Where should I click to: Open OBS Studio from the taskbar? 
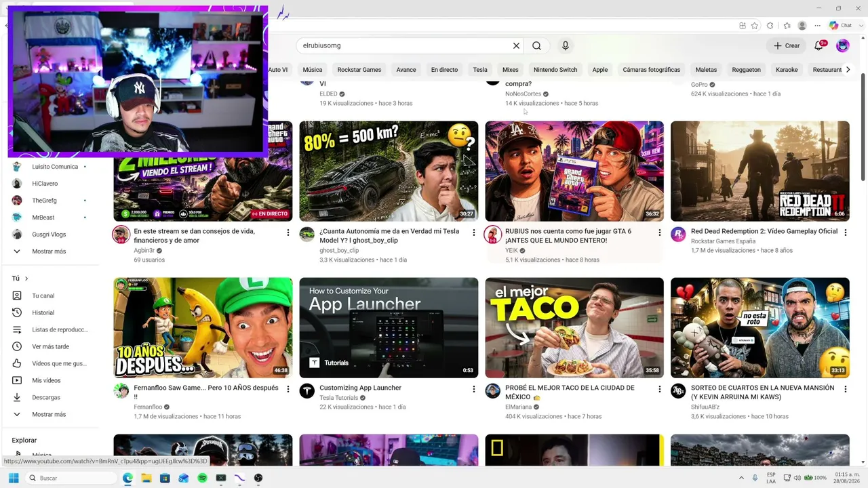coord(258,478)
